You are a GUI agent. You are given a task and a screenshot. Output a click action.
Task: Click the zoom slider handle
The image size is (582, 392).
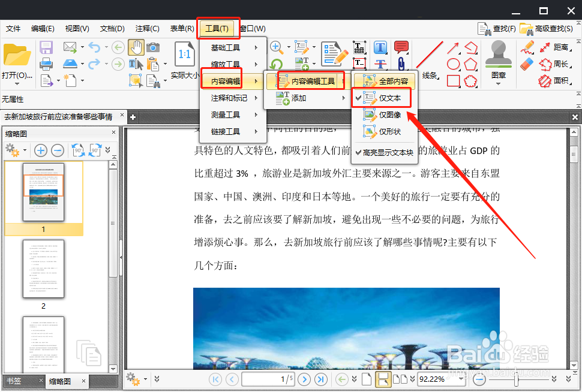coord(516,379)
